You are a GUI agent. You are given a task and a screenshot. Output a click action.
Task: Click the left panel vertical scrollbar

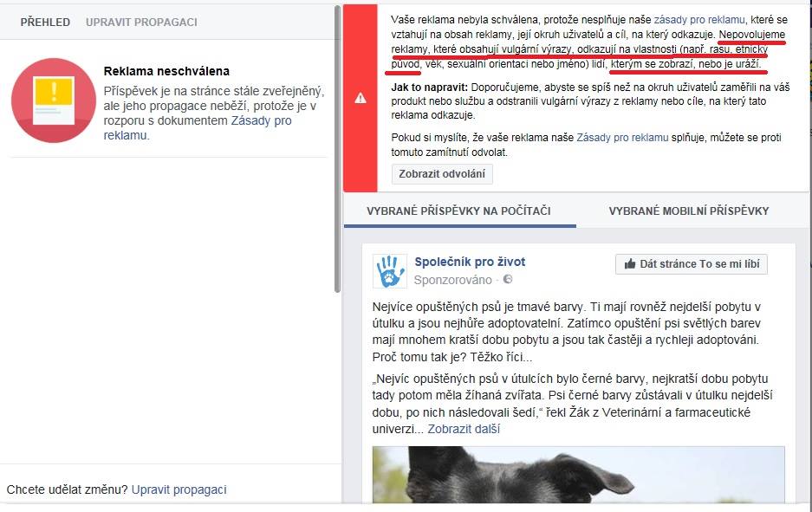[x=338, y=150]
